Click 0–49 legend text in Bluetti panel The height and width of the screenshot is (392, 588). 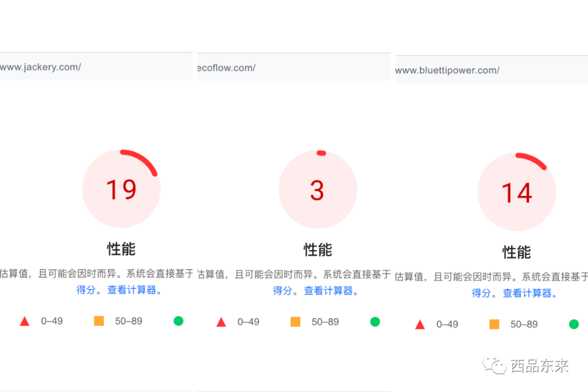click(447, 324)
